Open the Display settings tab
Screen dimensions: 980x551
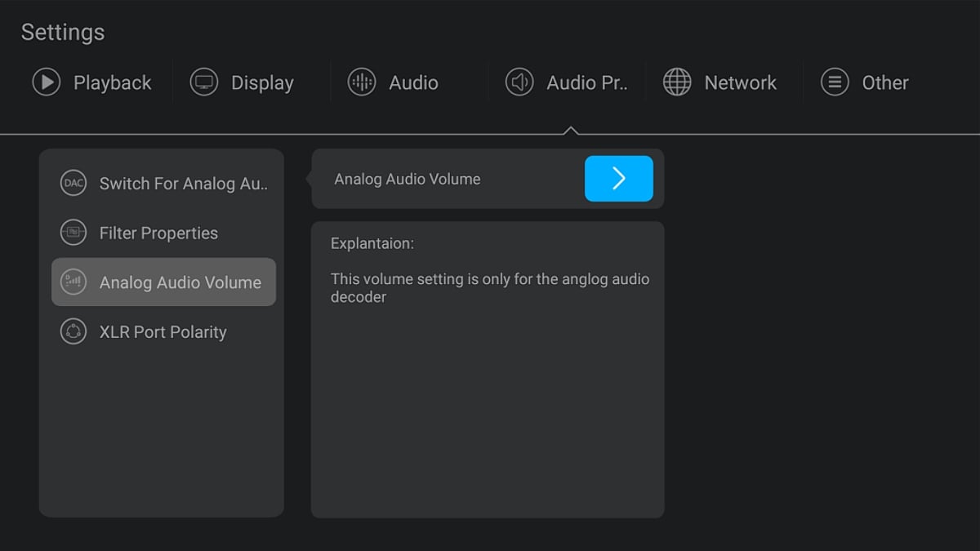(262, 82)
